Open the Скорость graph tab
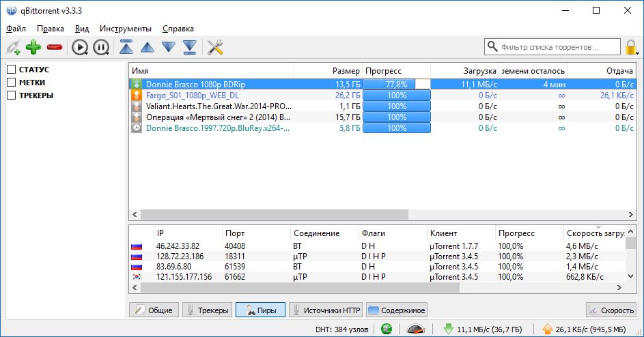644x337 pixels. (x=611, y=310)
